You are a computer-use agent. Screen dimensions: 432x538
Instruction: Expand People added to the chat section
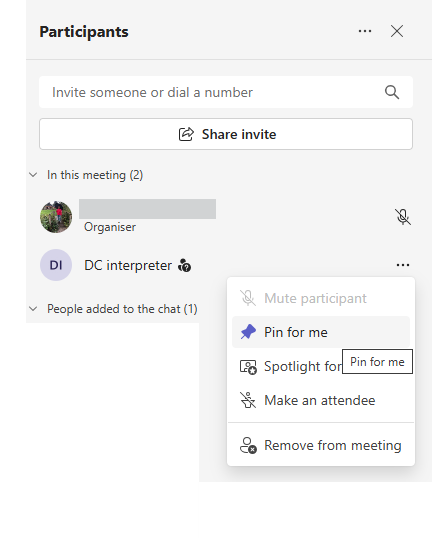pyautogui.click(x=33, y=309)
